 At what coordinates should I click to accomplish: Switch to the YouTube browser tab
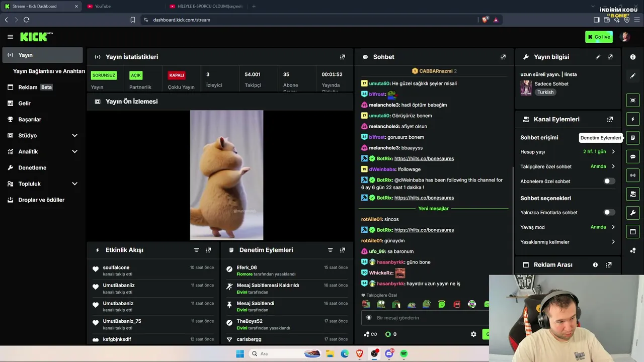(x=123, y=6)
